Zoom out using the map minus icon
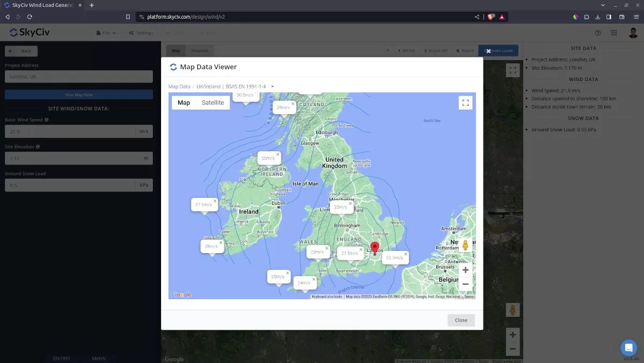Image resolution: width=644 pixels, height=363 pixels. [x=465, y=284]
